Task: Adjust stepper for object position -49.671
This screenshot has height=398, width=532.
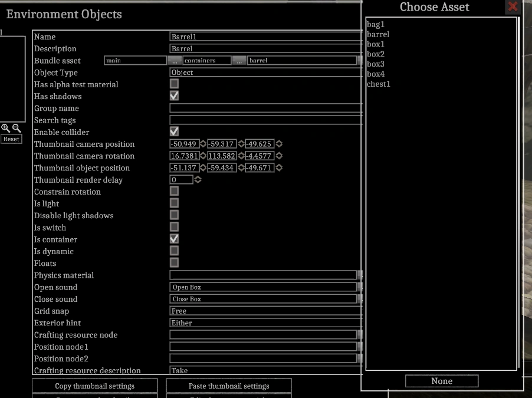Action: click(279, 167)
